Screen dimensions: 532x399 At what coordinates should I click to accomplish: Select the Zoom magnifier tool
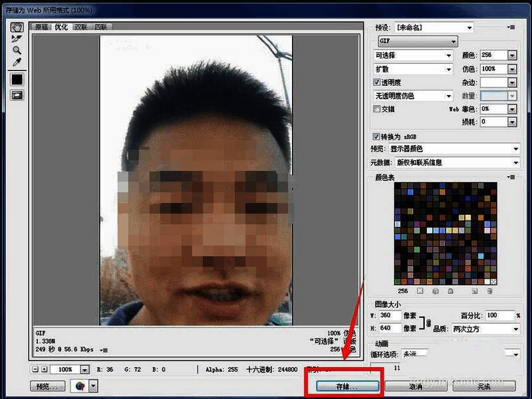point(17,50)
